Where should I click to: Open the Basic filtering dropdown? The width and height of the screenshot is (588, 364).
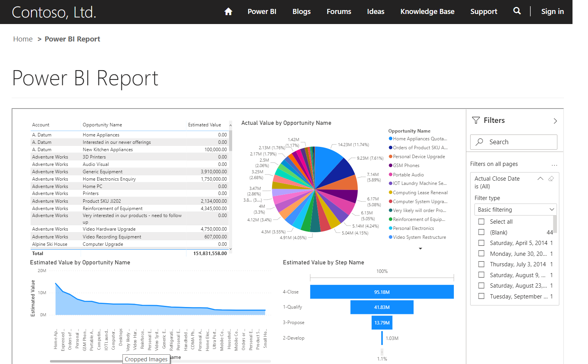point(516,210)
